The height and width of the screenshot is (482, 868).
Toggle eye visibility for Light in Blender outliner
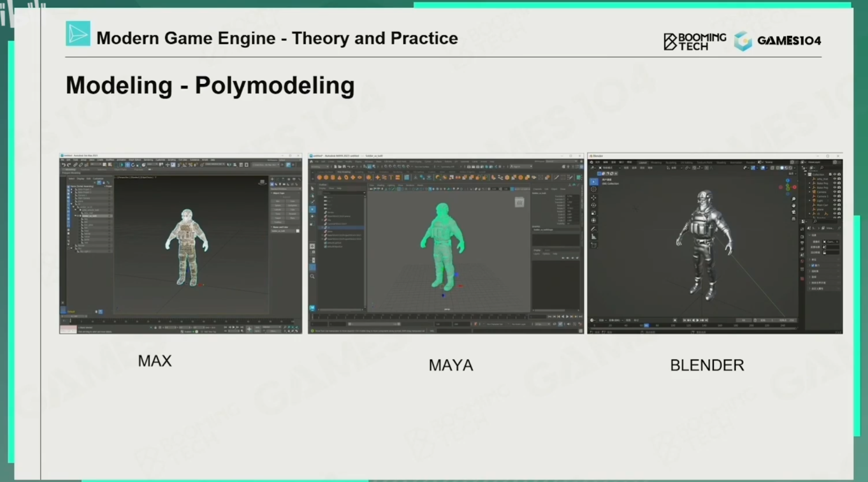[x=835, y=201]
